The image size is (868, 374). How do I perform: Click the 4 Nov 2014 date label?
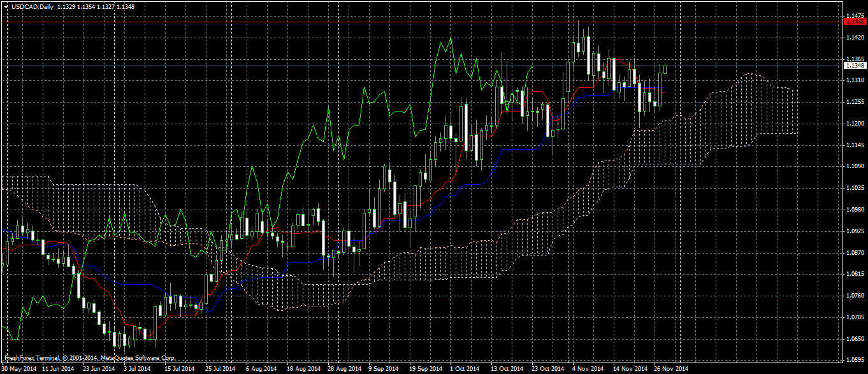(x=588, y=369)
